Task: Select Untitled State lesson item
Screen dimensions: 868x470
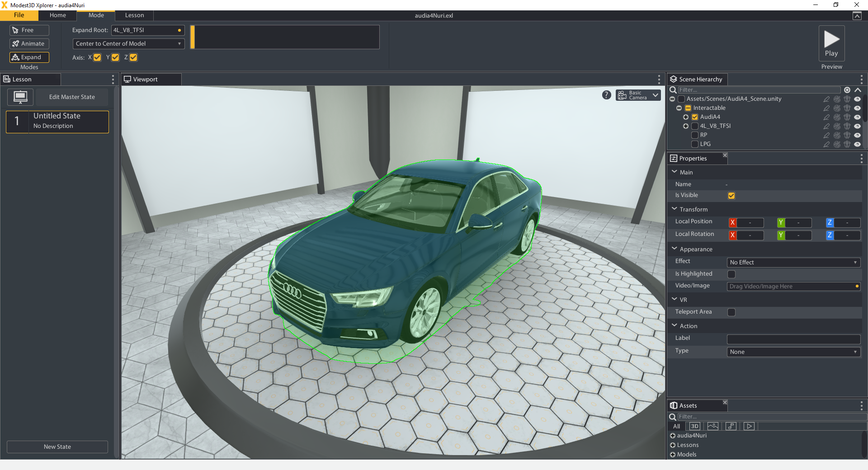Action: 57,122
